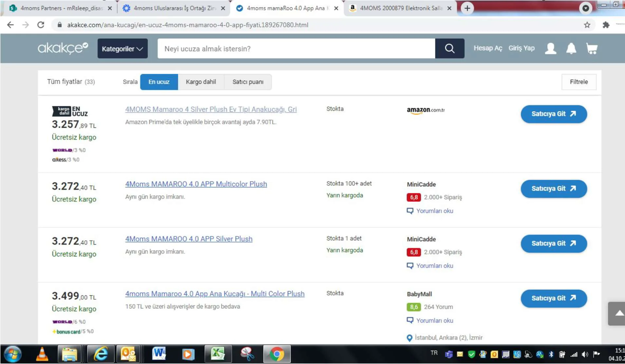625x364 pixels.
Task: Click Giriş Yap link
Action: pos(522,48)
